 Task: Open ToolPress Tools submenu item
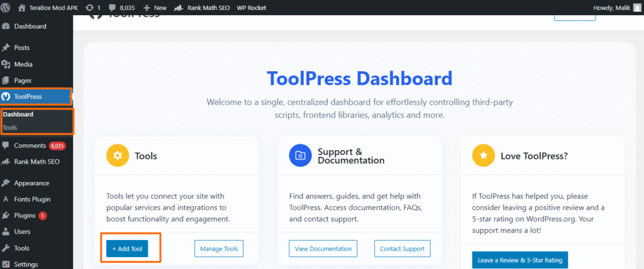(x=10, y=127)
